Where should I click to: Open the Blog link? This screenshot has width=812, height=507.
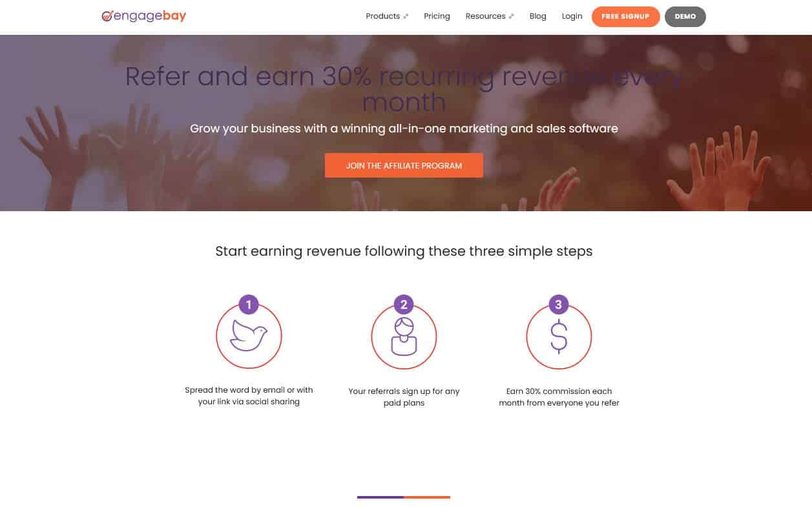coord(537,16)
